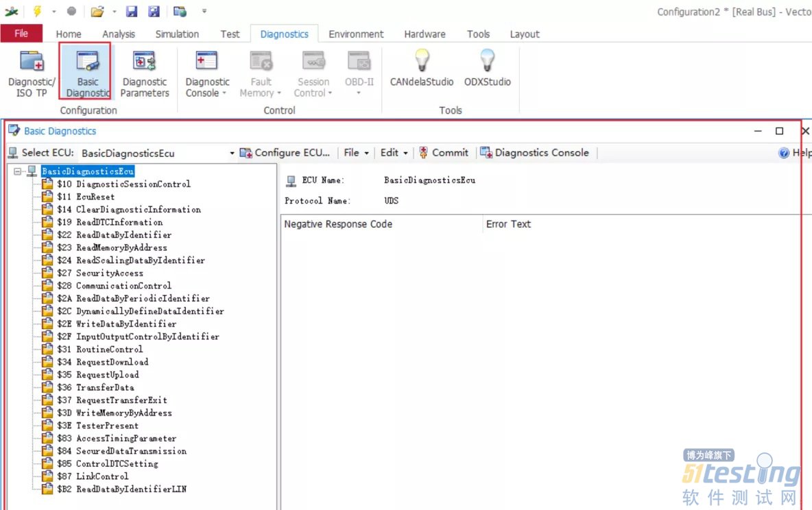Screen dimensions: 812x510
Task: Select BasicDiagnosticsEcu root tree item
Action: tap(88, 171)
